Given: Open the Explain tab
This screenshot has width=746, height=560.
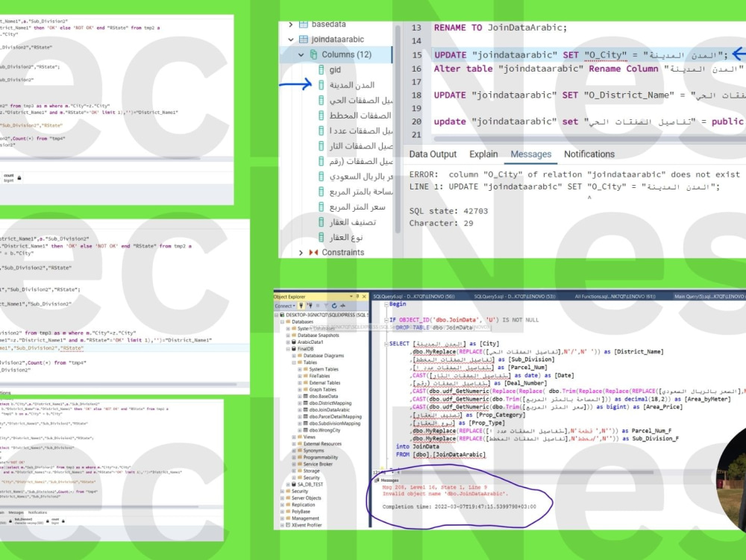Looking at the screenshot, I should click(x=483, y=154).
